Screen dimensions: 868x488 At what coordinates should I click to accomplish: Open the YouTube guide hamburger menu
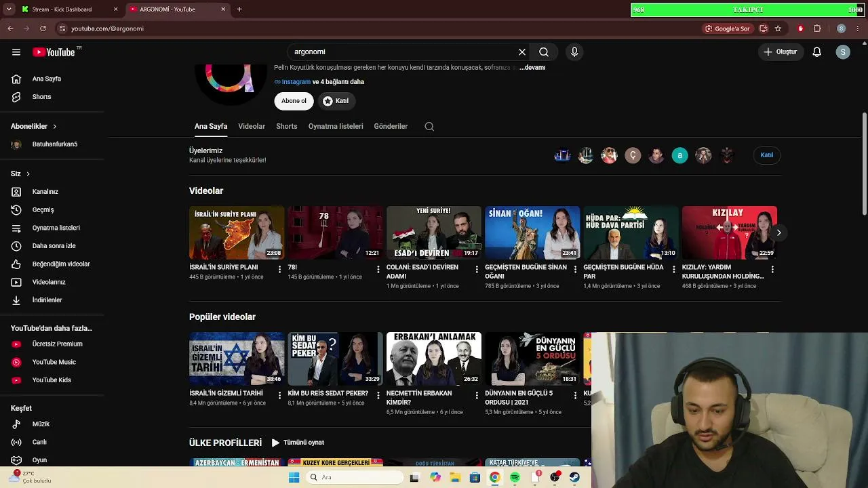click(16, 52)
